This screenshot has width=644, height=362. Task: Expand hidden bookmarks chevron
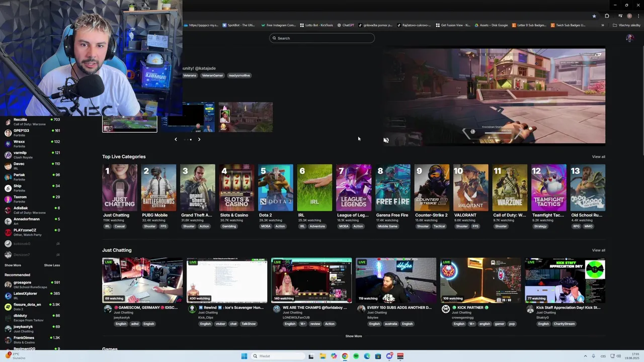[x=603, y=25]
